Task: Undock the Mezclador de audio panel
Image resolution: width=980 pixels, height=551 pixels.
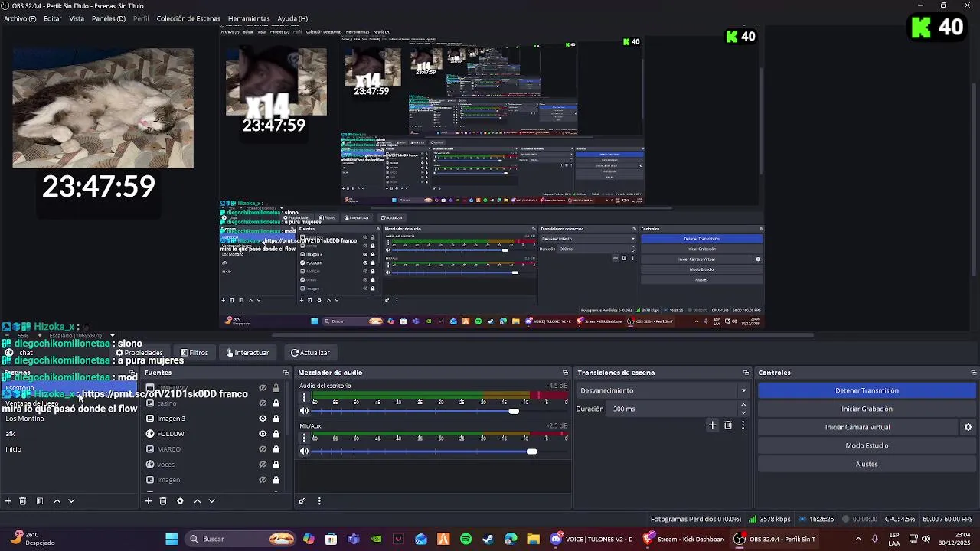Action: (x=565, y=373)
